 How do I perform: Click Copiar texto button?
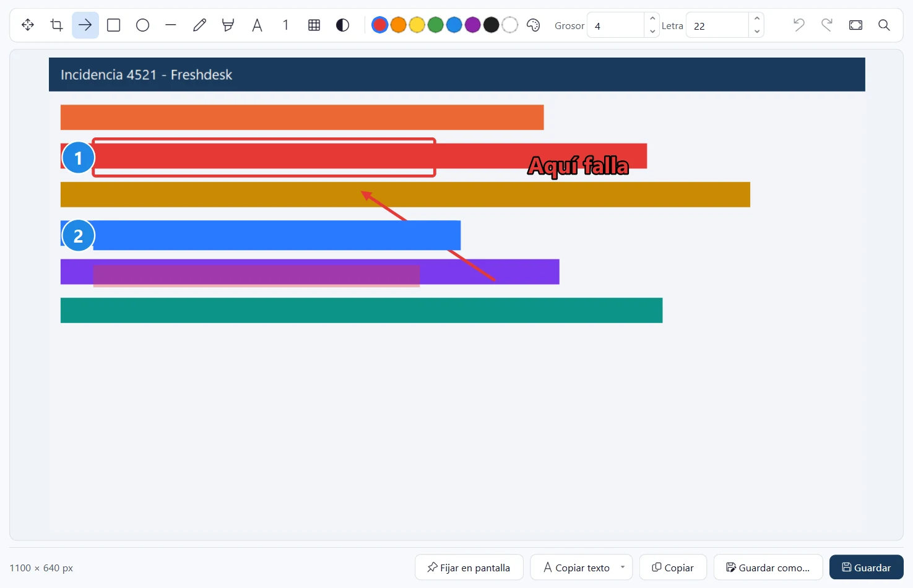(x=576, y=568)
